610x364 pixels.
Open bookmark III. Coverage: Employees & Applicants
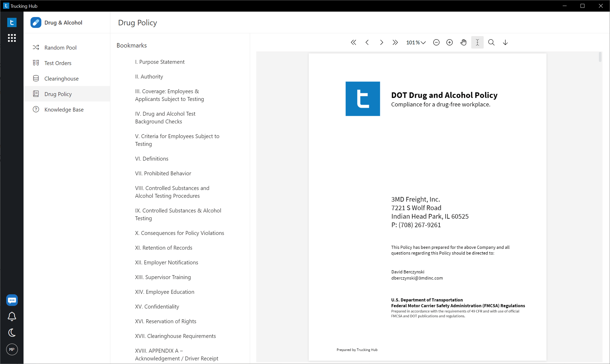click(169, 95)
